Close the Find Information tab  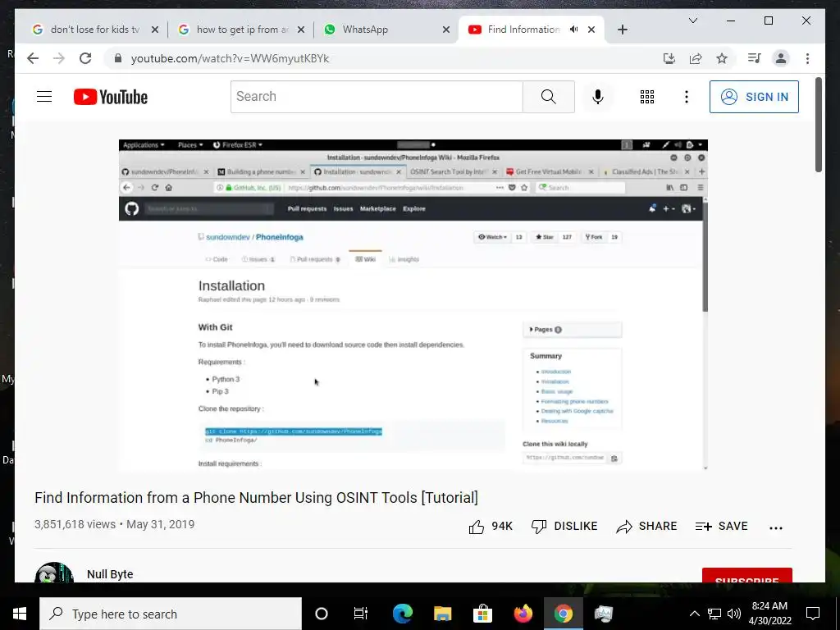tap(591, 30)
